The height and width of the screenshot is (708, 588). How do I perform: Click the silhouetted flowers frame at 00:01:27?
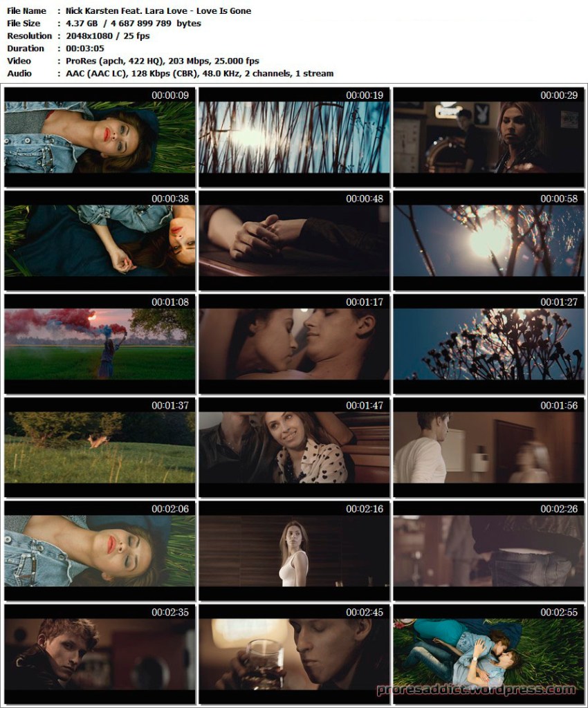pyautogui.click(x=488, y=344)
